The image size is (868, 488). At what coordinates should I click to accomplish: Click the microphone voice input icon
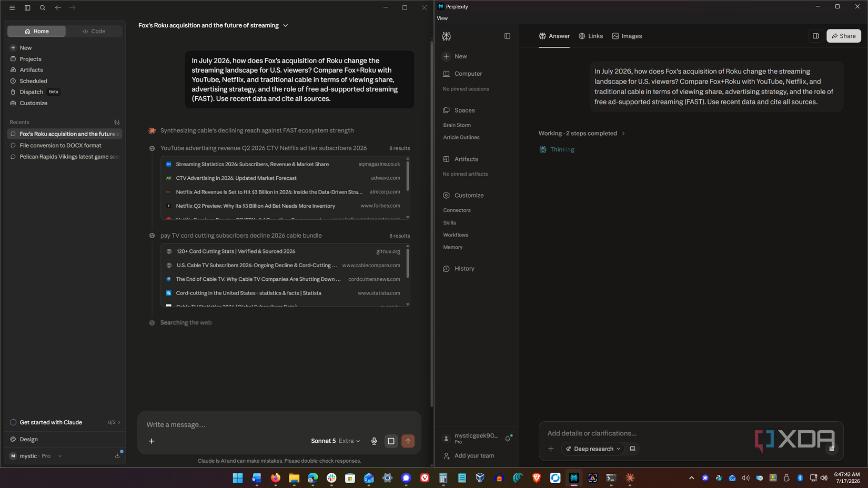374,441
